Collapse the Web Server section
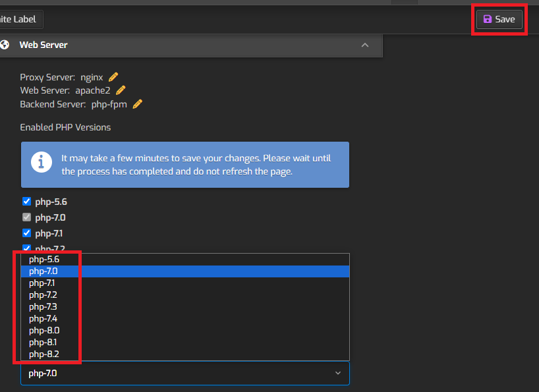Image resolution: width=539 pixels, height=392 pixels. tap(364, 45)
